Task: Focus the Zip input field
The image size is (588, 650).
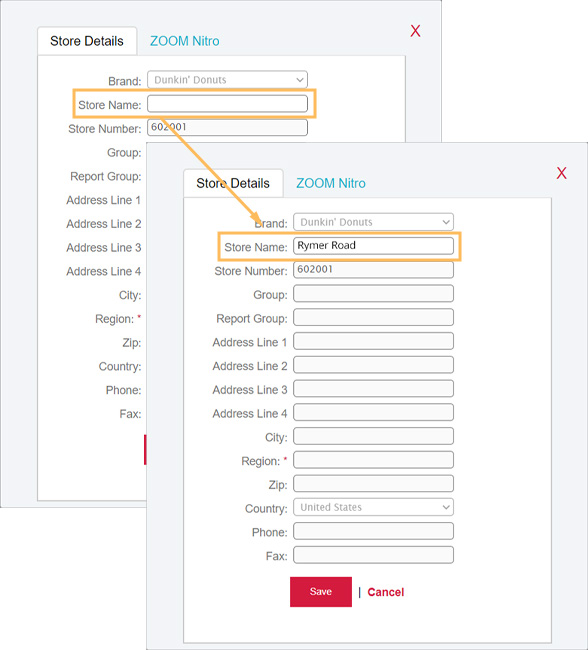Action: coord(373,483)
